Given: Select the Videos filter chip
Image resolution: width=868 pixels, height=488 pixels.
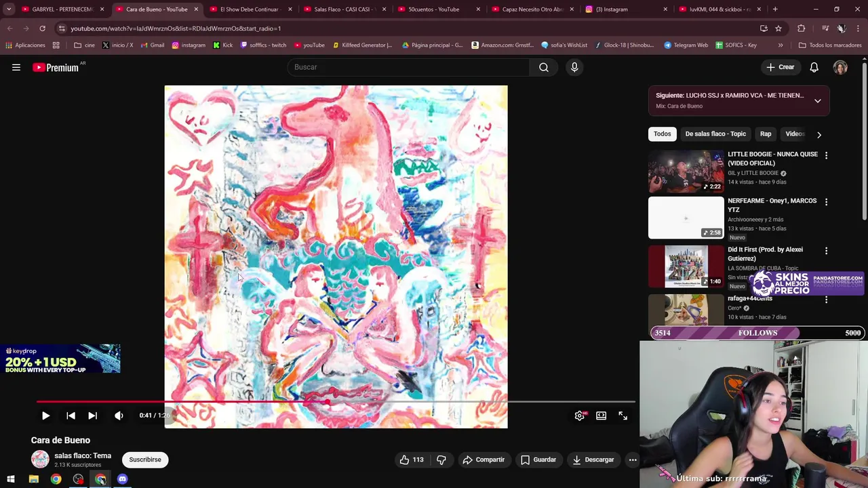Looking at the screenshot, I should pos(795,134).
